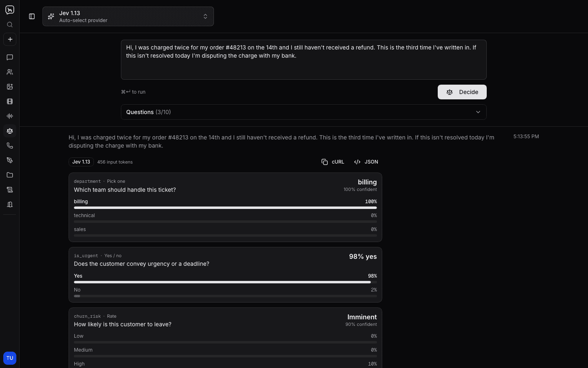Click the 'Imminent' churn result heading
Viewport: 588px width, 368px height.
point(362,317)
